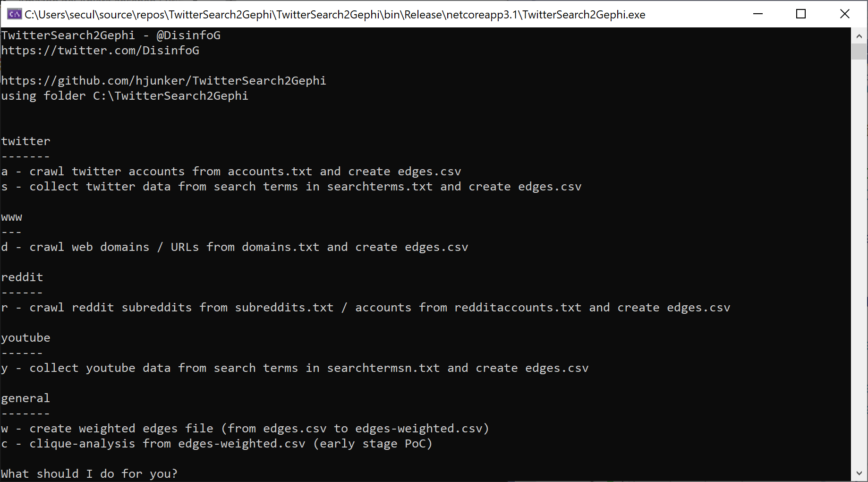Click the empty scrollbar track below thumb
Image resolution: width=868 pixels, height=482 pixels.
(859, 262)
